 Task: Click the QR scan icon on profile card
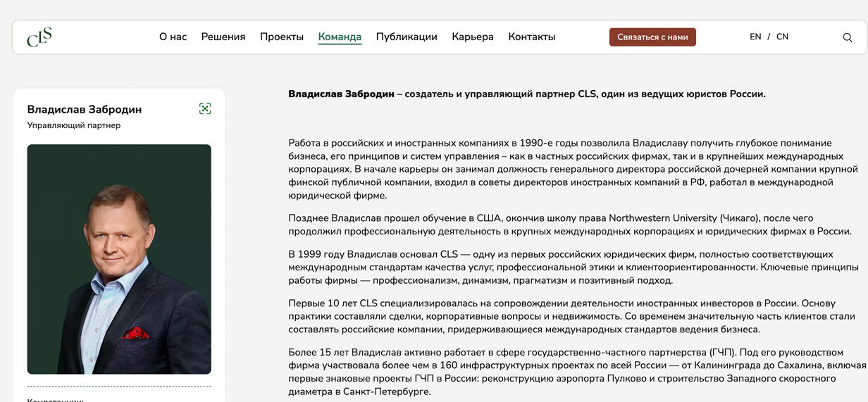pos(205,108)
